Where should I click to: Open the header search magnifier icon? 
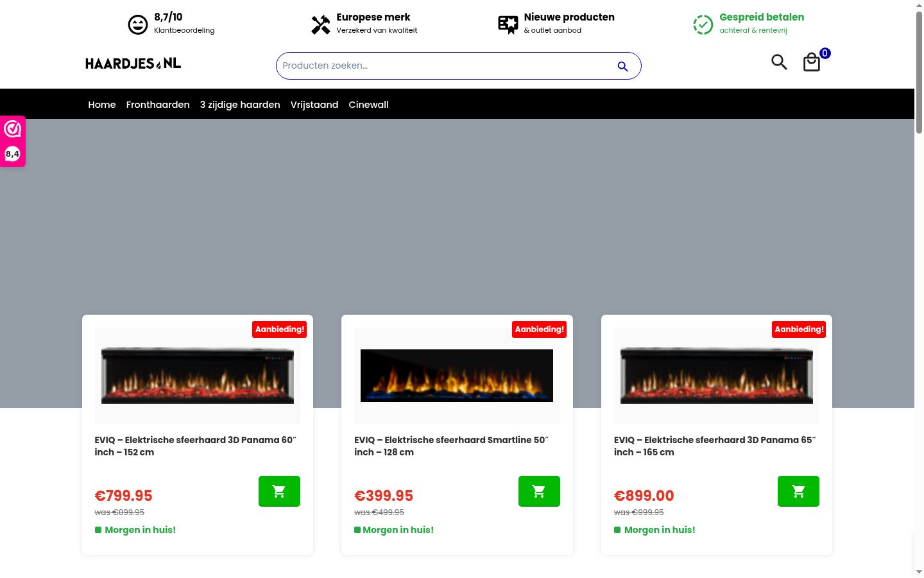[x=779, y=62]
